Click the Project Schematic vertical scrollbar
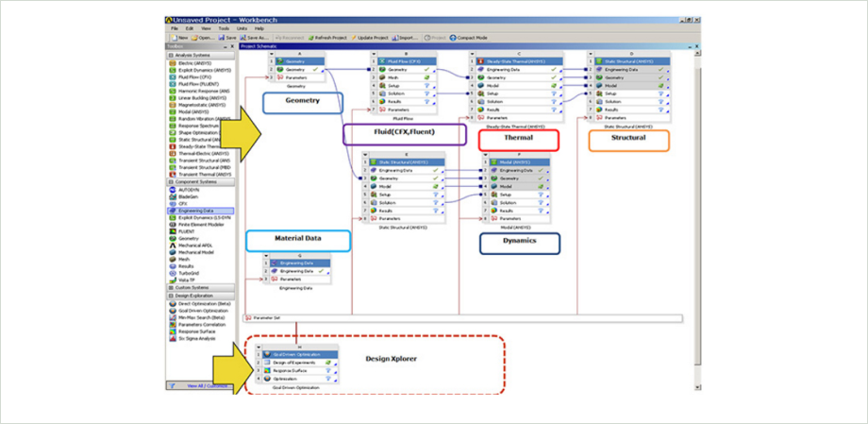The image size is (868, 424). [x=697, y=222]
